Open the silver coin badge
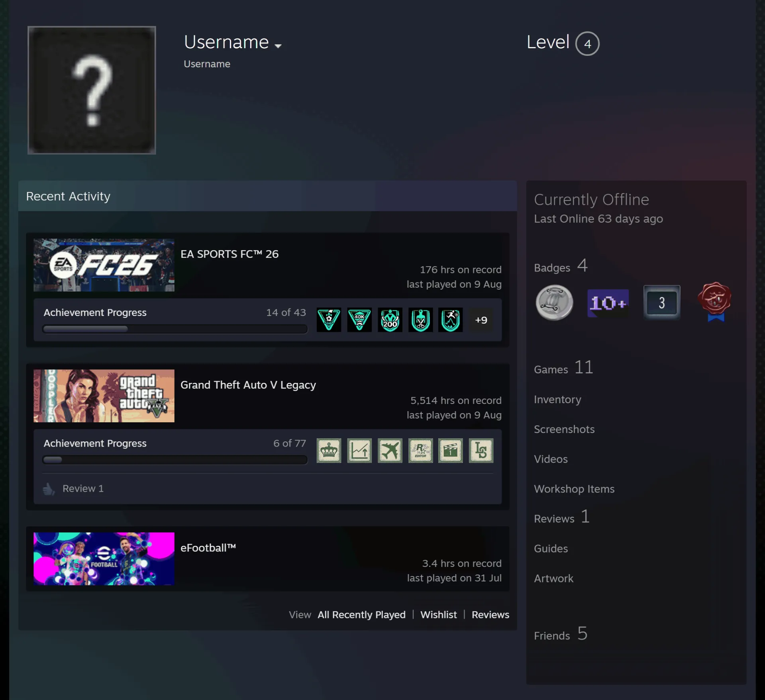This screenshot has width=765, height=700. pyautogui.click(x=554, y=302)
